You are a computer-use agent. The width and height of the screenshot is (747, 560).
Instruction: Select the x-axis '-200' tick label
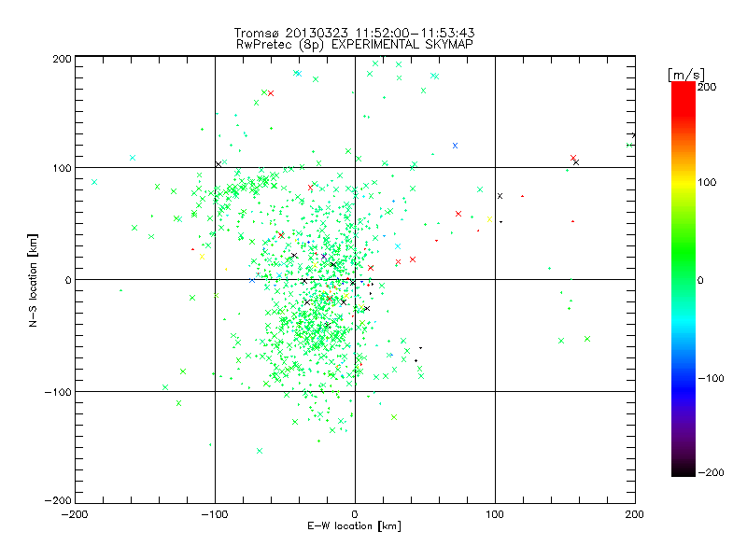pos(75,514)
